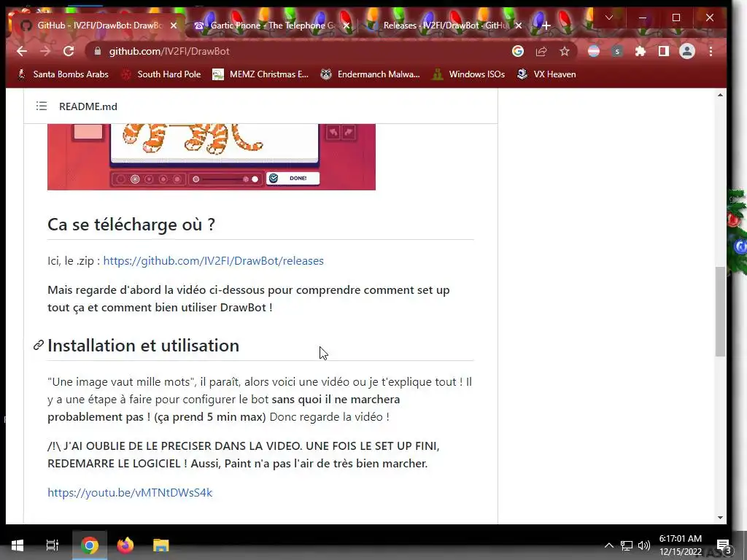Select the GitHub IV2FI/DrawBot tab
The height and width of the screenshot is (560, 747).
click(x=100, y=26)
